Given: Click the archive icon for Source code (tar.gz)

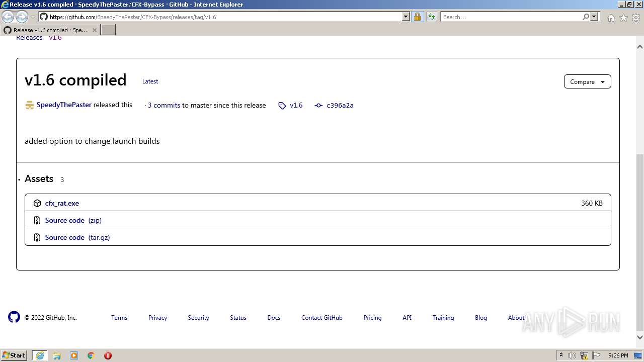Looking at the screenshot, I should pos(37,237).
